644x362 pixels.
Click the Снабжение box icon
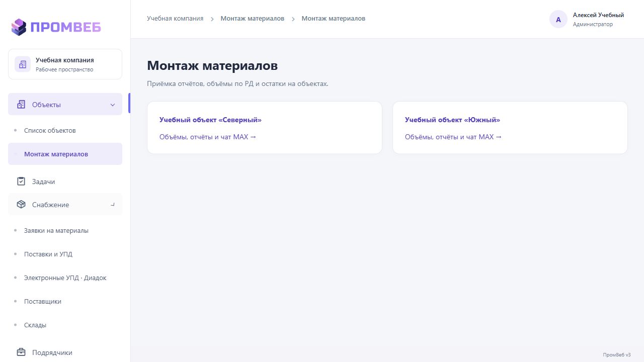[x=21, y=205]
